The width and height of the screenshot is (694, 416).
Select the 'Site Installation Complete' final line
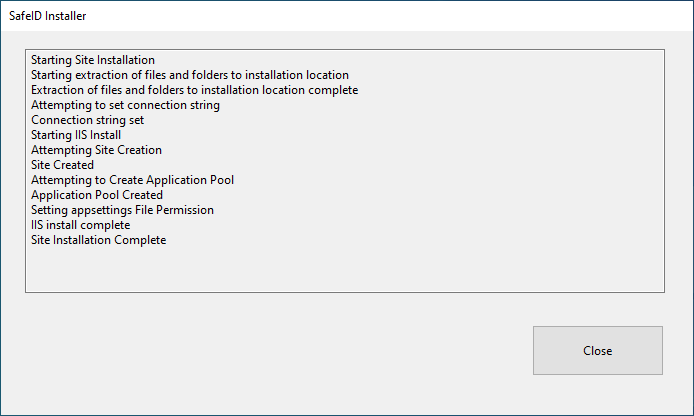click(x=98, y=240)
